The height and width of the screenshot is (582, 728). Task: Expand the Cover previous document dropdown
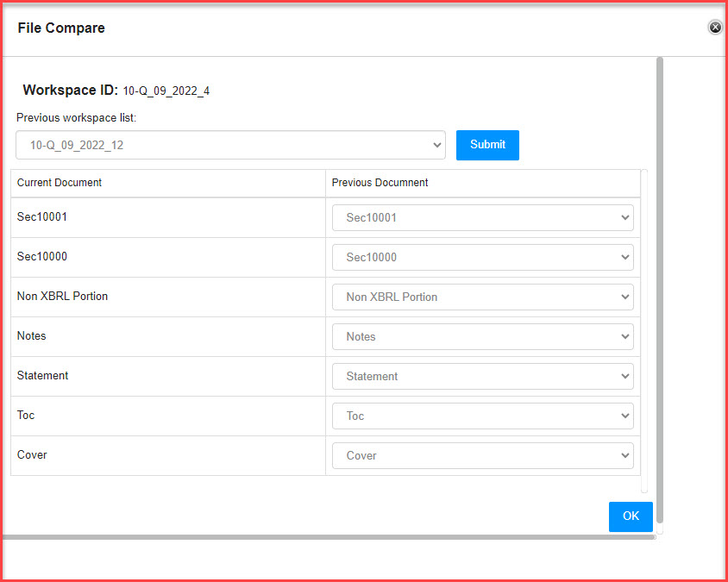483,456
